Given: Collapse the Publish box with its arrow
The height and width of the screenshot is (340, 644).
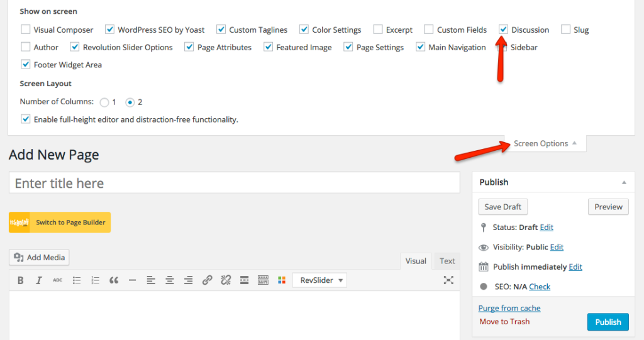Looking at the screenshot, I should 624,182.
